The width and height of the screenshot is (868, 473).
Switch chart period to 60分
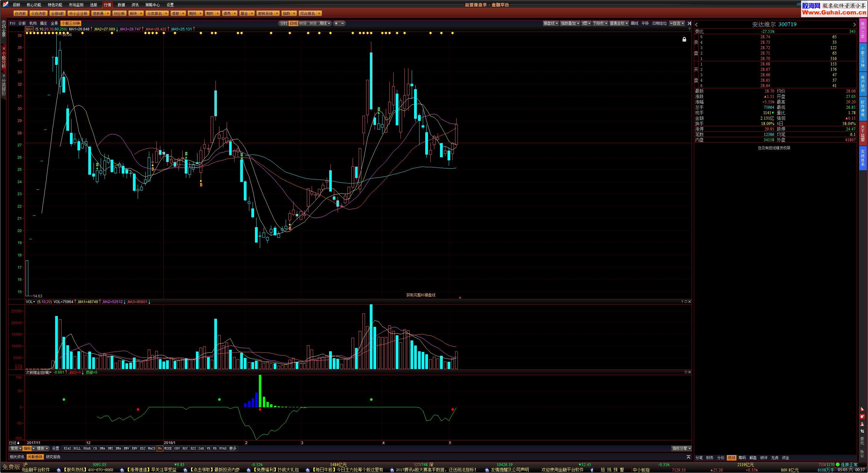[x=303, y=23]
